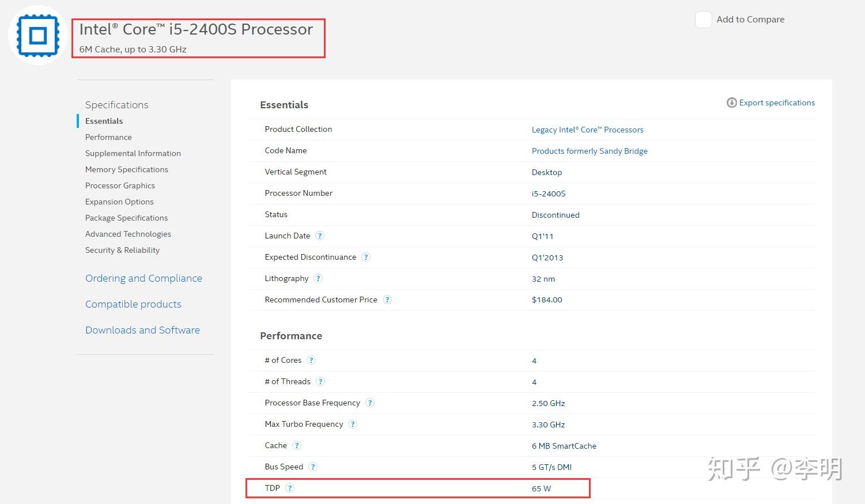Open the Lithography help icon
865x504 pixels.
(318, 278)
